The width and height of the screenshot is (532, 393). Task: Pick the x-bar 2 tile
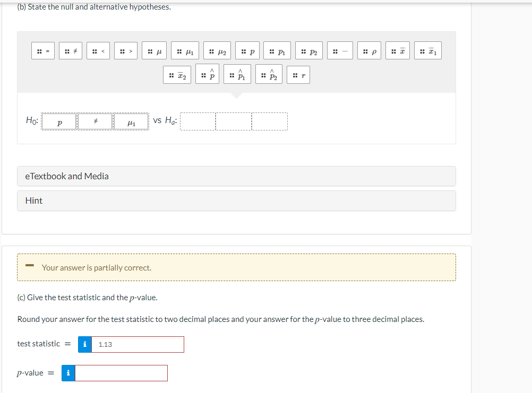coord(177,75)
